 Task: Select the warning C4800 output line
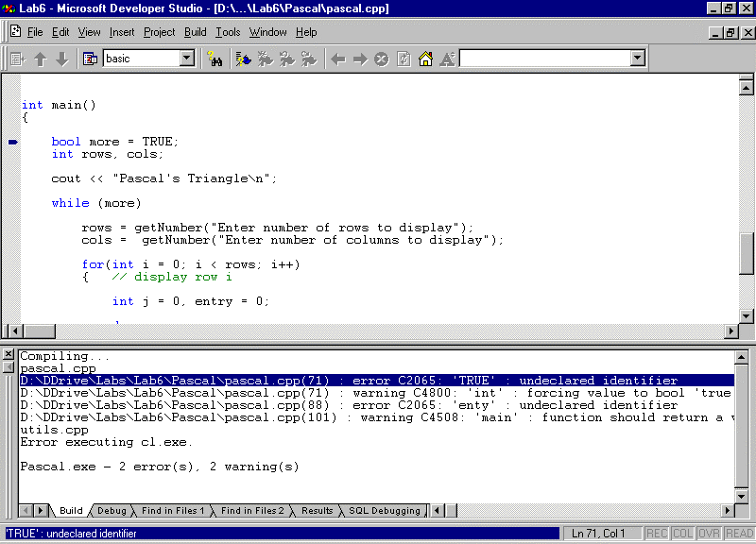coord(376,393)
